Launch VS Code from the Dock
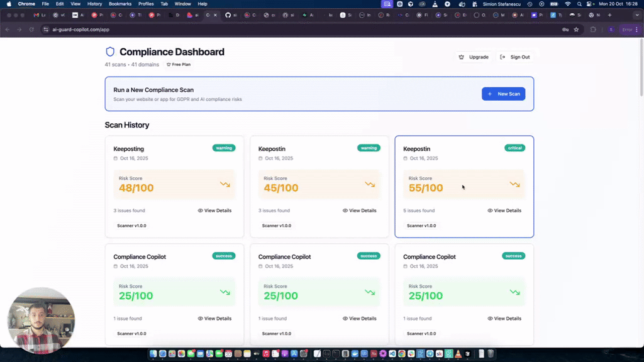The image size is (644, 362). click(392, 354)
